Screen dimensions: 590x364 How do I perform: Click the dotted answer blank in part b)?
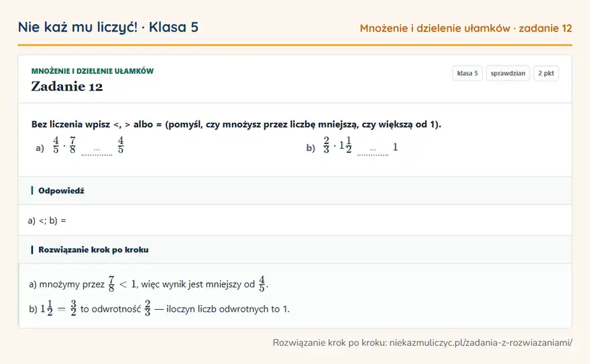click(x=373, y=151)
